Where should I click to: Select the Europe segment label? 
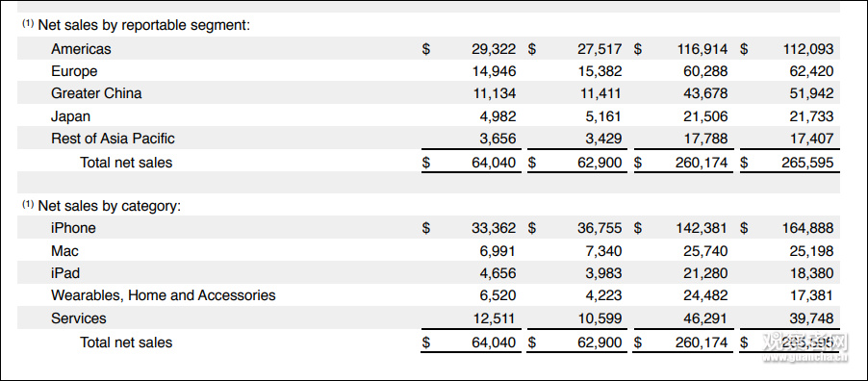(x=74, y=71)
